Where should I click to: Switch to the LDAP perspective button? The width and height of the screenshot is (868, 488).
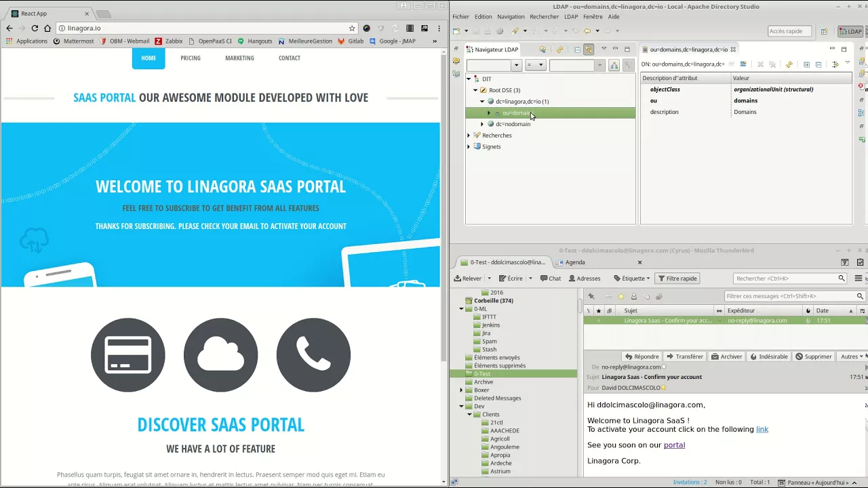click(x=851, y=31)
